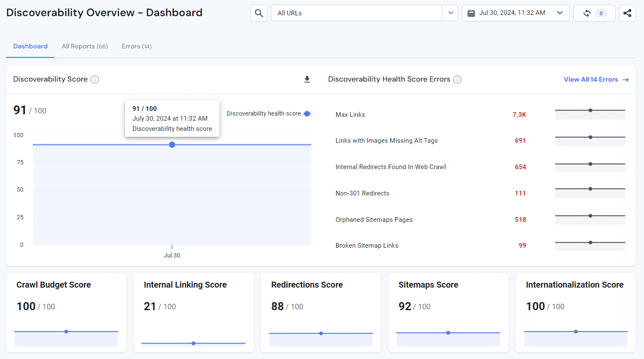Click View All 14 Errors

tap(591, 79)
